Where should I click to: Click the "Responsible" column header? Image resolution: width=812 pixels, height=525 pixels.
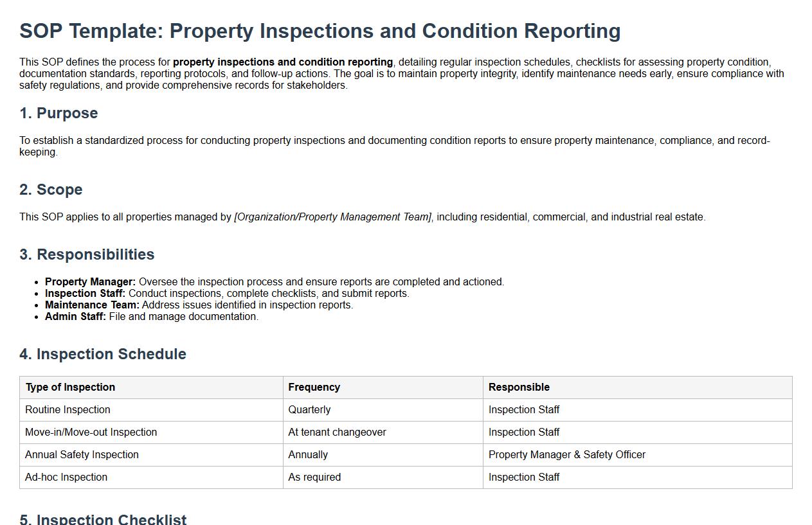coord(519,387)
